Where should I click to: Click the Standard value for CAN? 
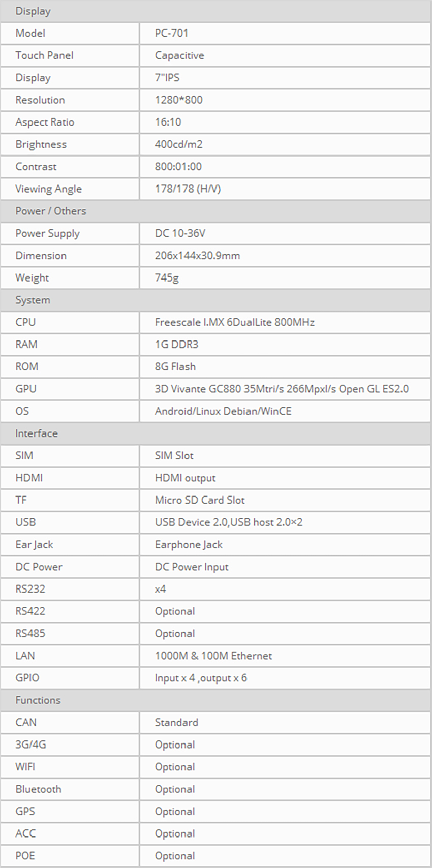pos(176,722)
